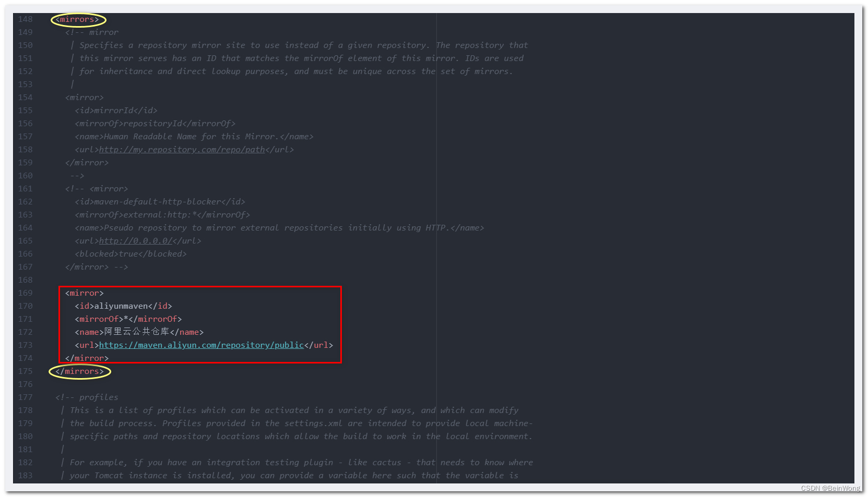Click the 'the build process. Profiles provided' comment
The height and width of the screenshot is (497, 868).
[x=296, y=423]
